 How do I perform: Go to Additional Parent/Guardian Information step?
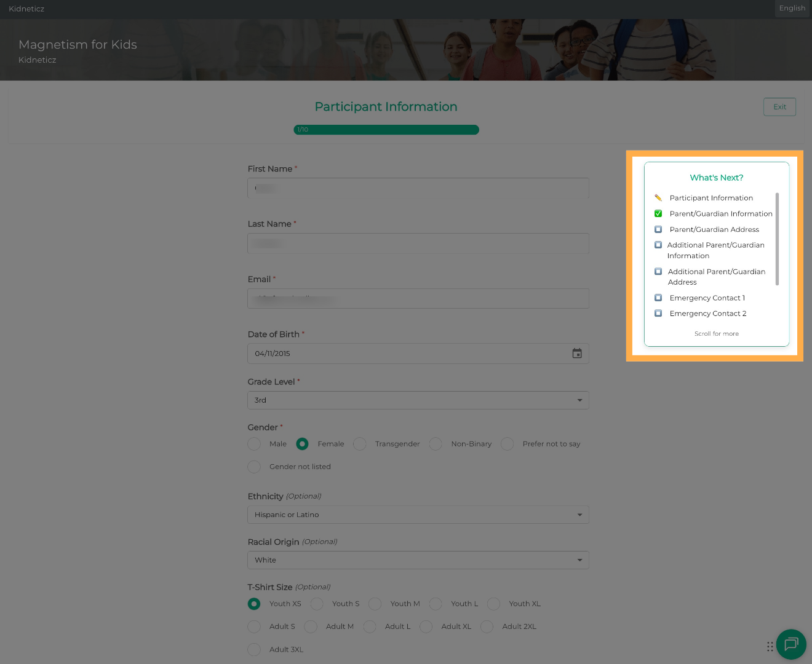[715, 250]
